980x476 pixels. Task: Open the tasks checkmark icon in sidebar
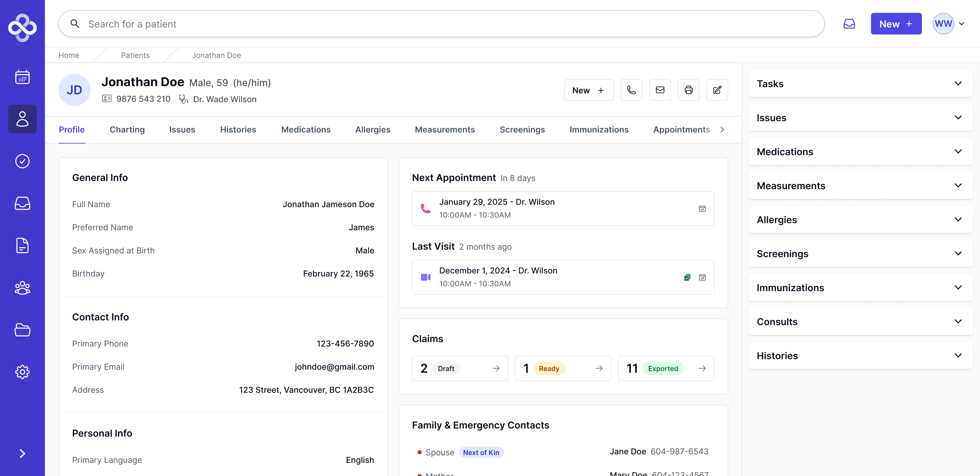tap(22, 161)
